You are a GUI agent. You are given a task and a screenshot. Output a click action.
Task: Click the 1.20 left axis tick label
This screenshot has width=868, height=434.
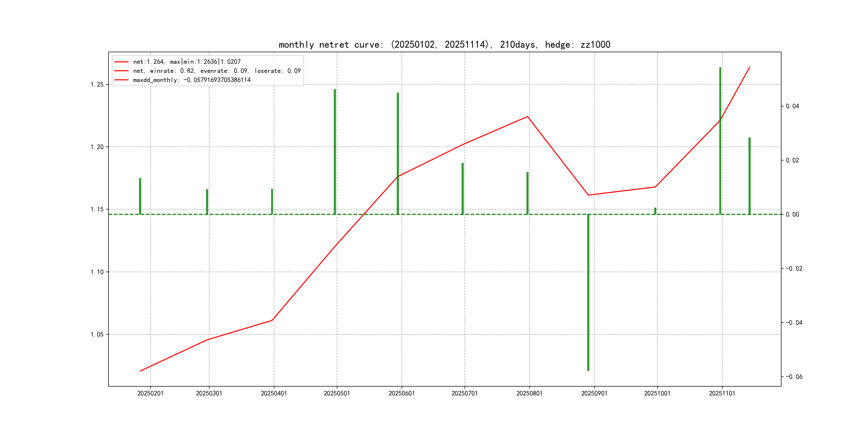pyautogui.click(x=97, y=147)
